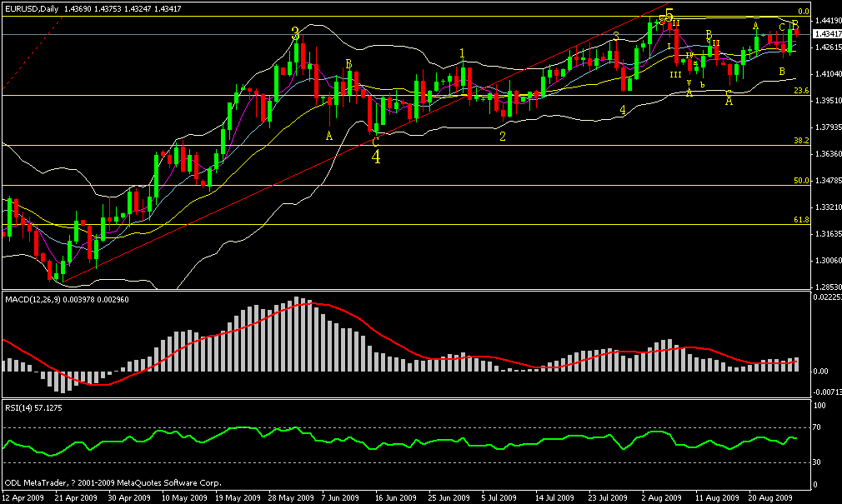Click the MACD 0.00 scale value

click(821, 372)
